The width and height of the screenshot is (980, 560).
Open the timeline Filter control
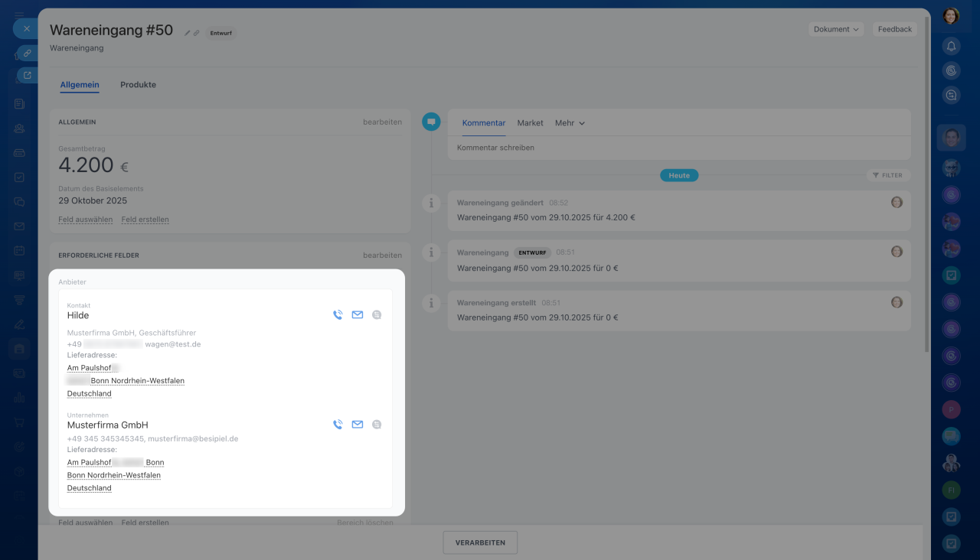coord(888,175)
